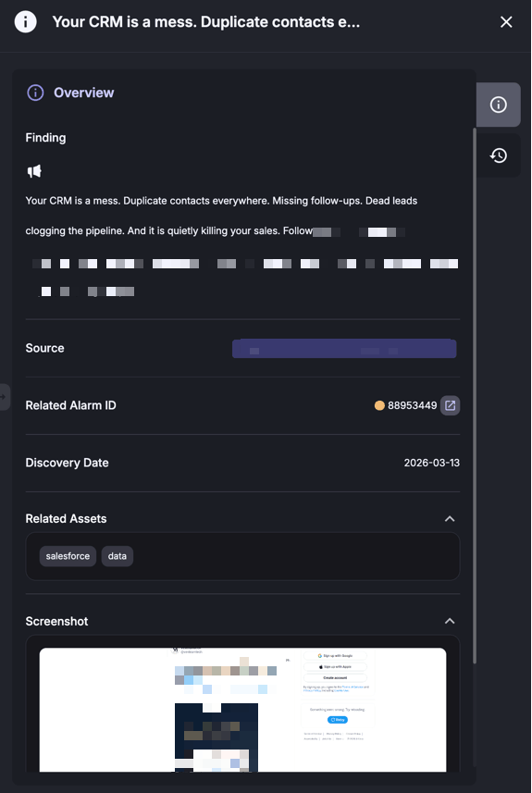Open the blurred Source link
Screen dimensions: 532x793
point(344,349)
